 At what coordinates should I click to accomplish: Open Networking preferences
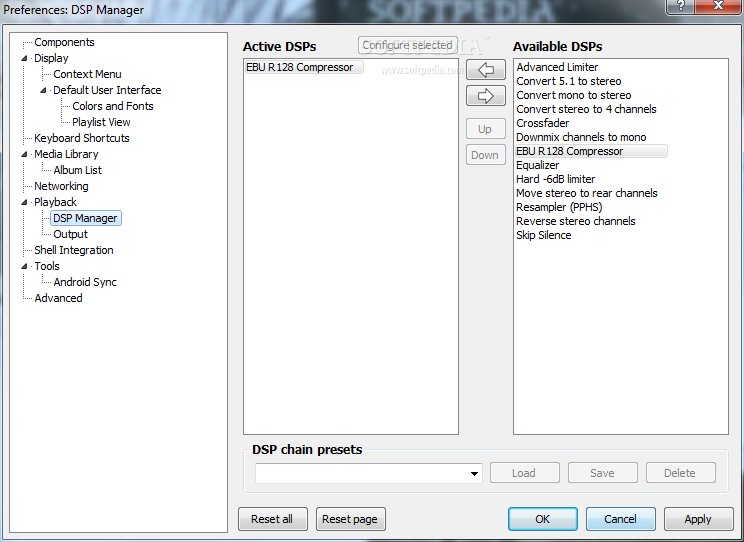pyautogui.click(x=61, y=186)
